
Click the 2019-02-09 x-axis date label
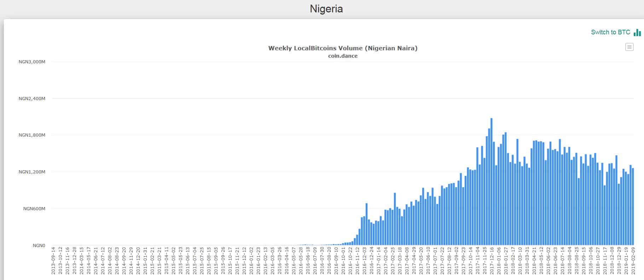[633, 261]
